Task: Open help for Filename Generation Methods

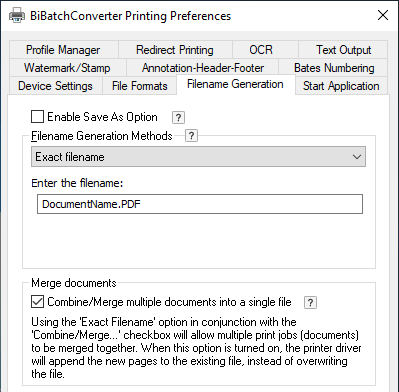Action: (191, 136)
